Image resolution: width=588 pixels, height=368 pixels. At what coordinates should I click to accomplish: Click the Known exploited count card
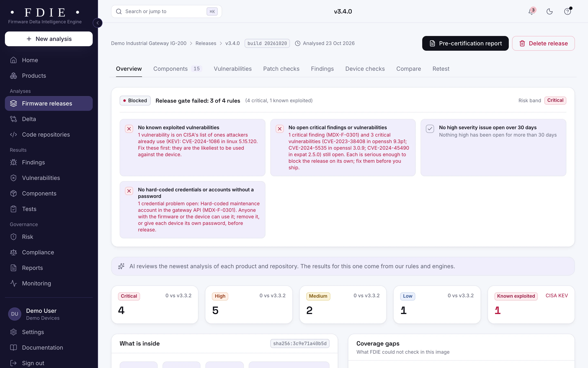coord(531,304)
